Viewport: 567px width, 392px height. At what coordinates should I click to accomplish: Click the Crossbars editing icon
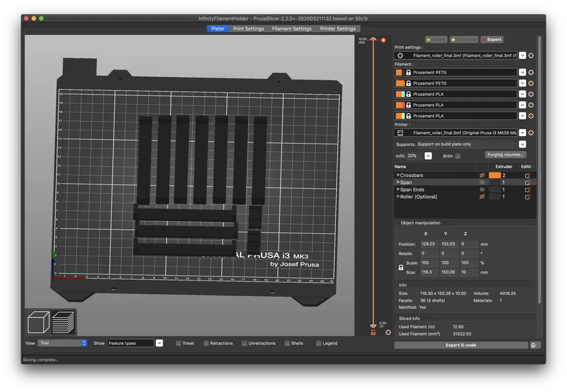(527, 176)
